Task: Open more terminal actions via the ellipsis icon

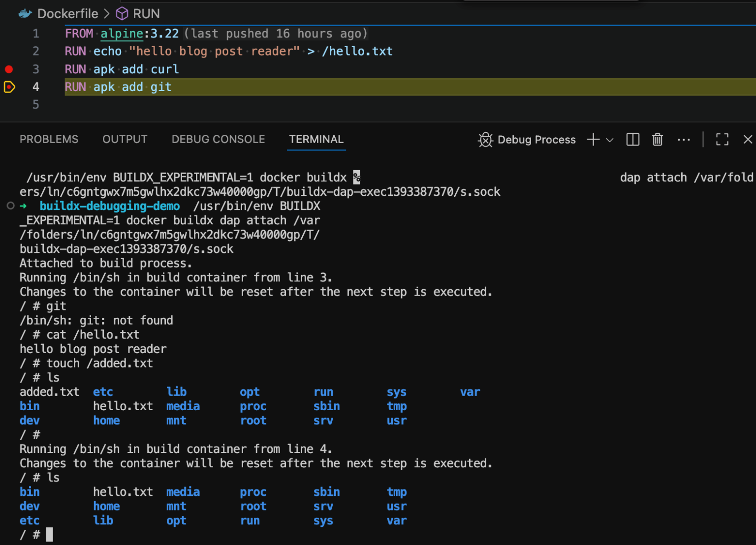Action: 684,140
